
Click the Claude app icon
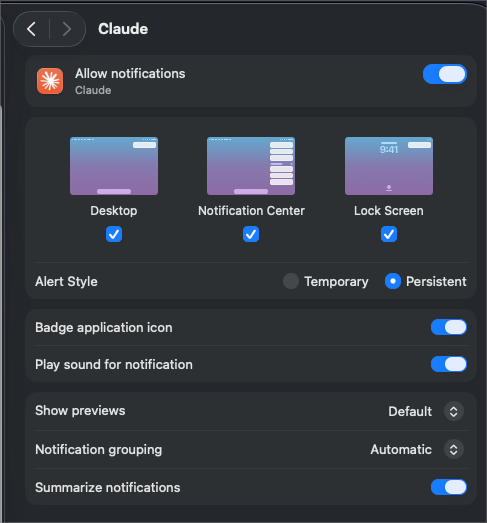[x=50, y=81]
